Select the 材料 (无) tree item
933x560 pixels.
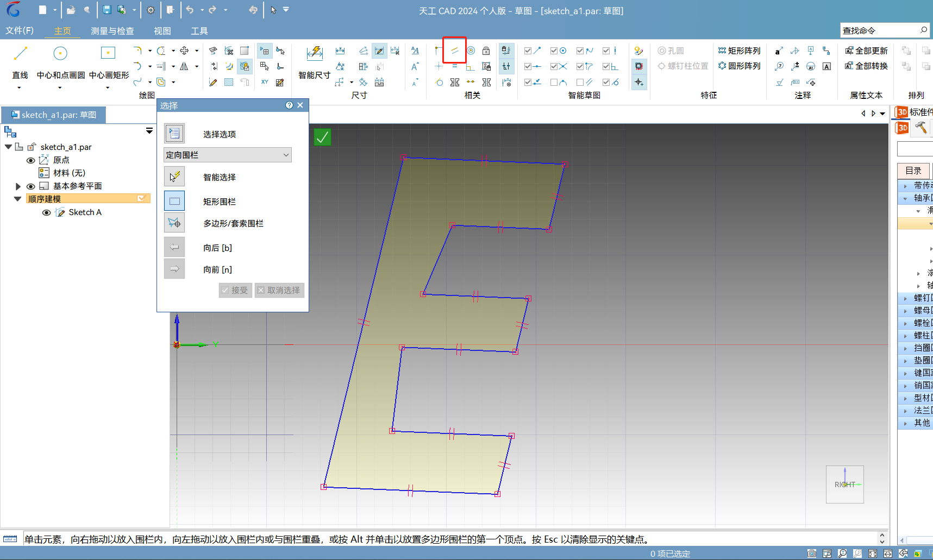70,173
